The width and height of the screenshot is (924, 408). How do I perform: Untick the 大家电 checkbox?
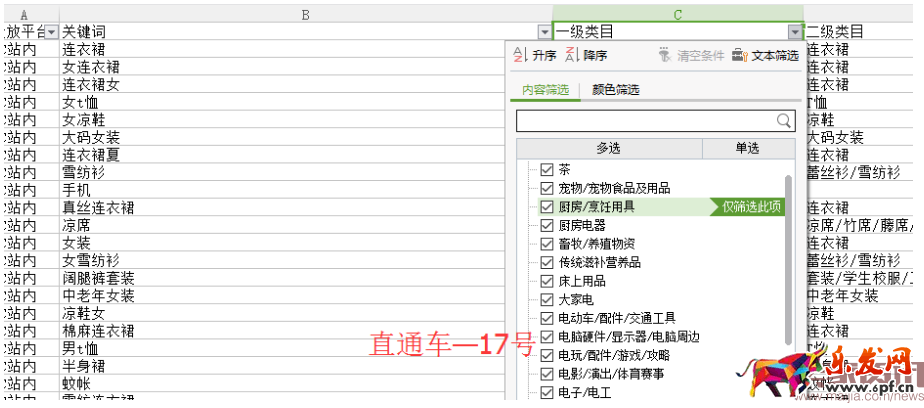point(546,299)
